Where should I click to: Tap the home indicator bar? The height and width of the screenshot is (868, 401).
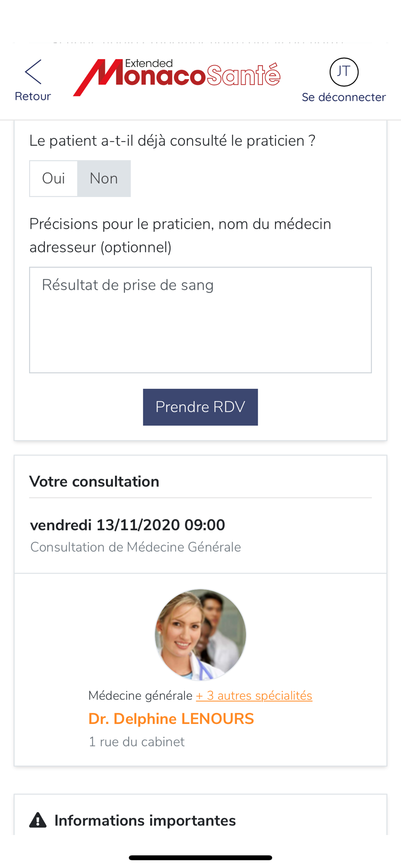200,858
